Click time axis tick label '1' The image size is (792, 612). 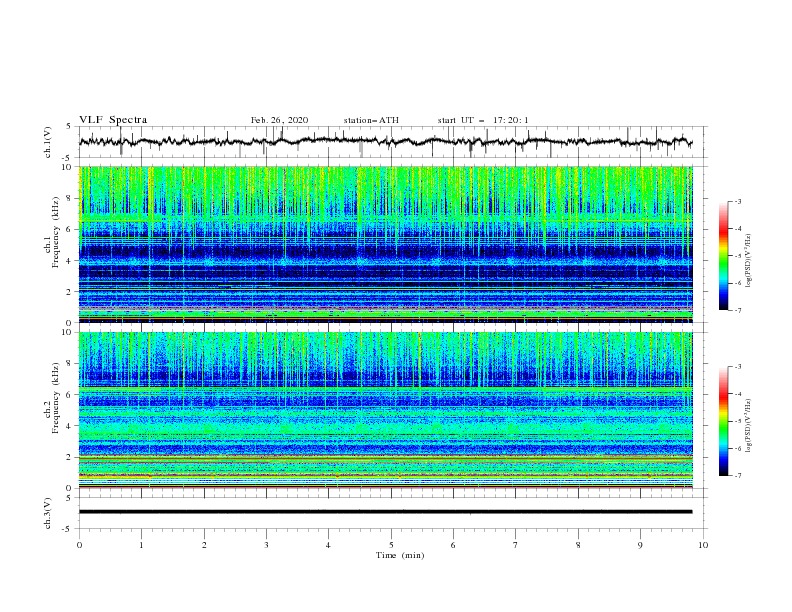coord(141,545)
